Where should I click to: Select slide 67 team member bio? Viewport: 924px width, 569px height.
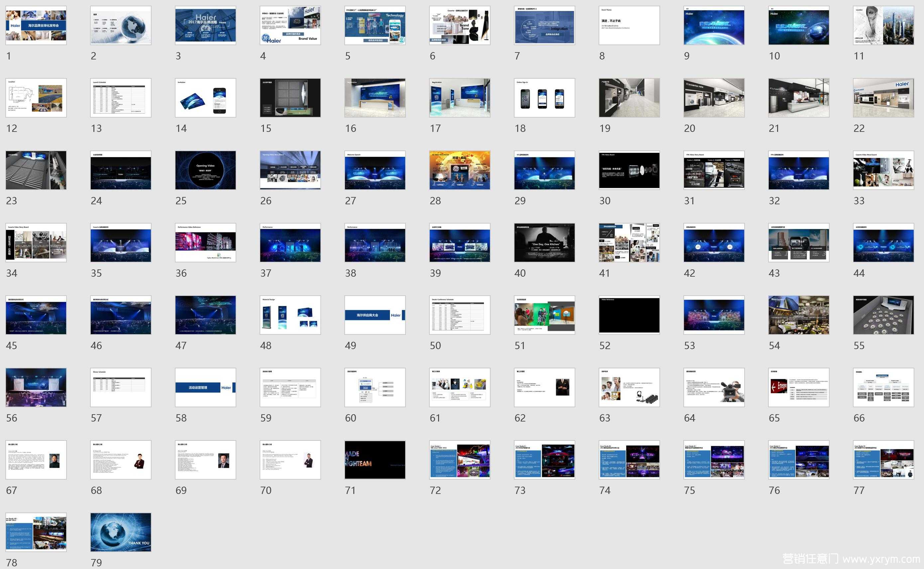36,460
